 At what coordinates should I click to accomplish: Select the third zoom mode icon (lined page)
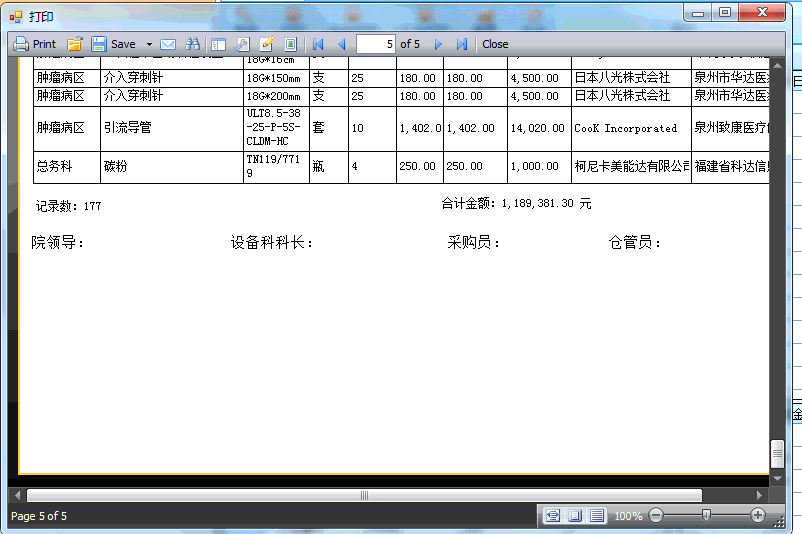[x=597, y=516]
